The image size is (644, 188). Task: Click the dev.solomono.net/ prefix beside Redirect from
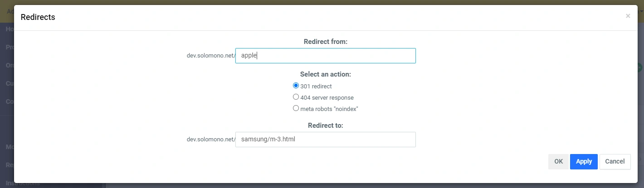click(x=211, y=56)
